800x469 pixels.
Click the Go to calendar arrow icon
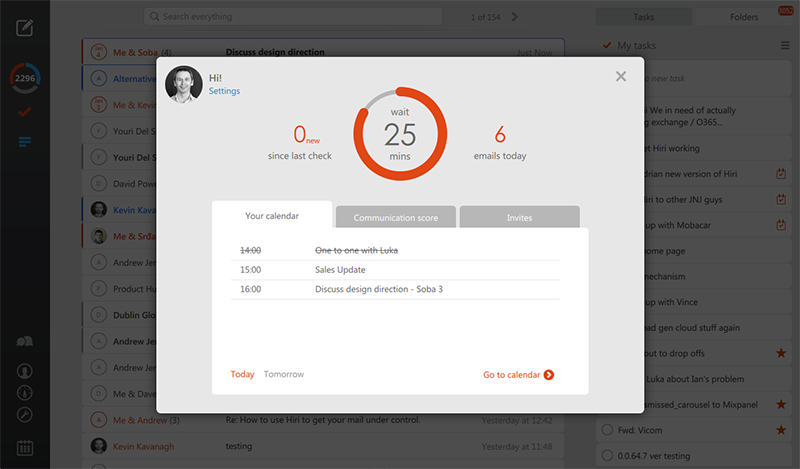[x=549, y=375]
